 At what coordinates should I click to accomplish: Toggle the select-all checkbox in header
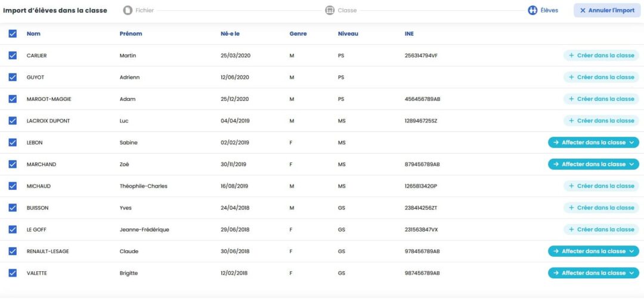tap(13, 33)
